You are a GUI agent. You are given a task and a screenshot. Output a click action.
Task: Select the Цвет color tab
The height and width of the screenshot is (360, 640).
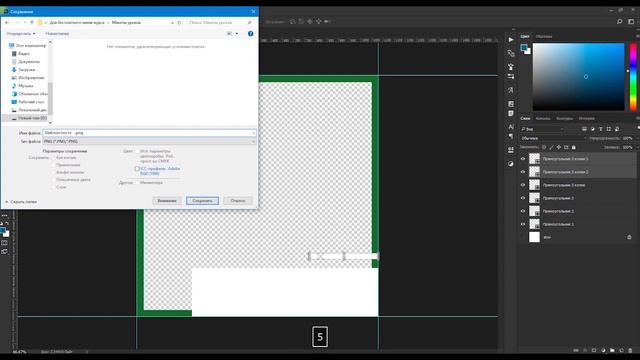coord(525,36)
